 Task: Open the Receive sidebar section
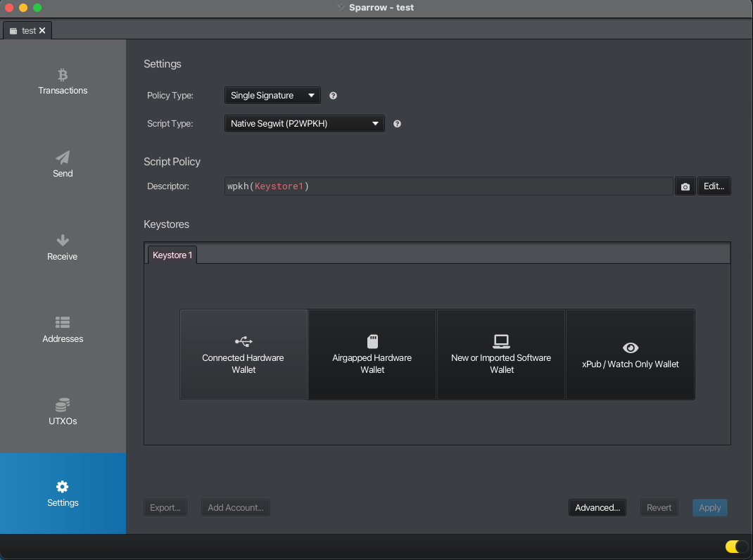pos(63,247)
